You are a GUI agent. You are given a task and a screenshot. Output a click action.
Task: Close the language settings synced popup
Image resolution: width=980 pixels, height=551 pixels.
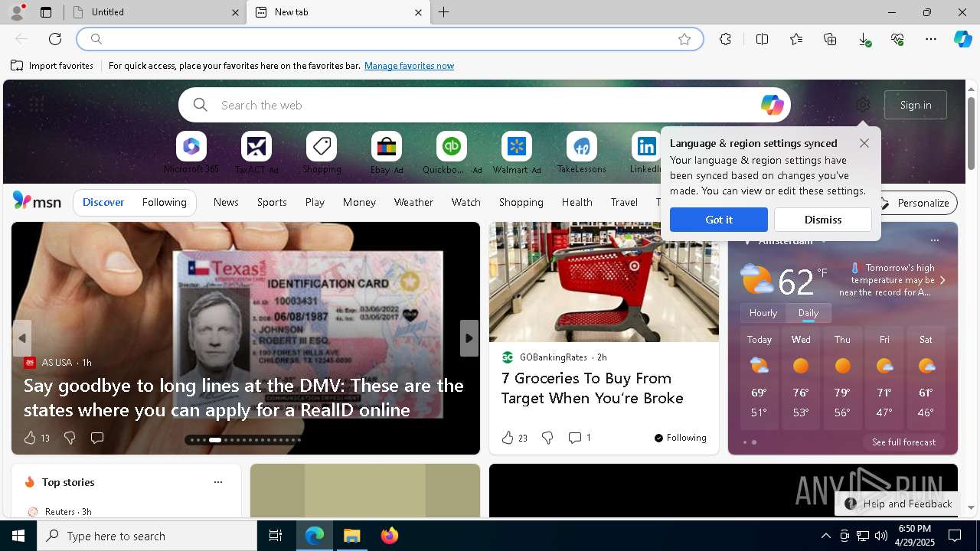[x=864, y=143]
